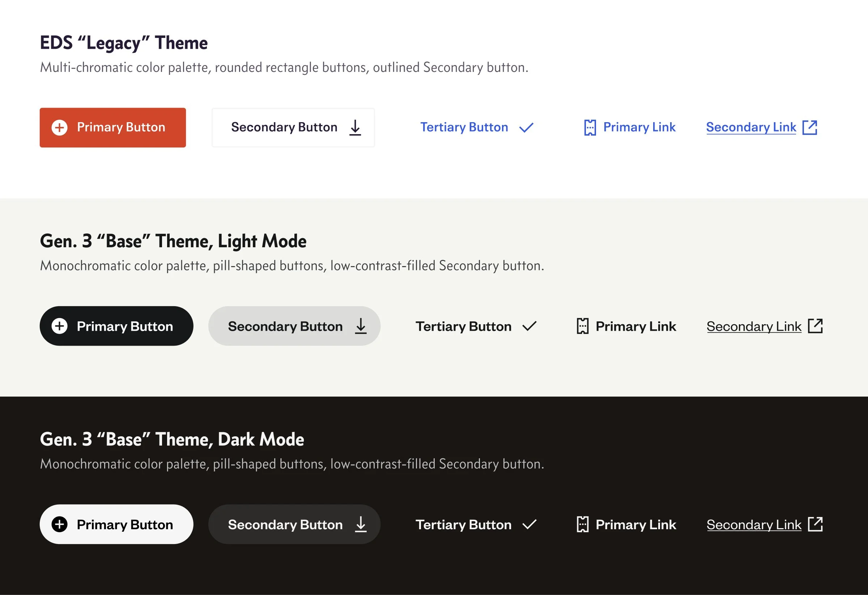Click the Monochromatic description in Dark Mode section
This screenshot has height=595, width=868.
[292, 464]
